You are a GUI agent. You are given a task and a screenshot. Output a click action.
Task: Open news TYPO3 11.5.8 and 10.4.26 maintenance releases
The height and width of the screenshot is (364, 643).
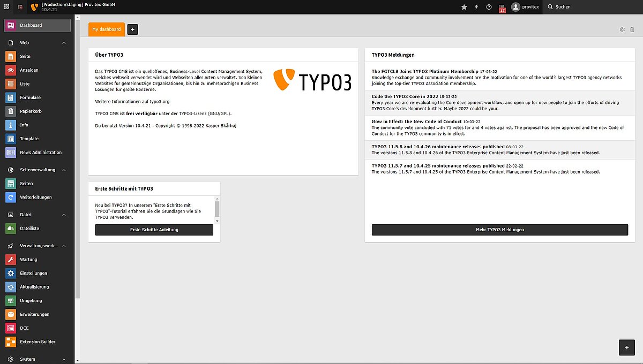[x=438, y=146]
